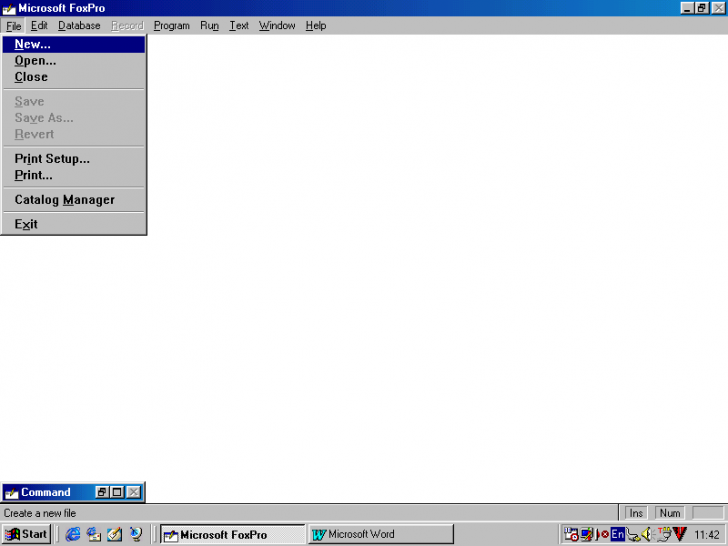Open Catalog Manager from the File menu
Image resolution: width=728 pixels, height=546 pixels.
pos(64,200)
